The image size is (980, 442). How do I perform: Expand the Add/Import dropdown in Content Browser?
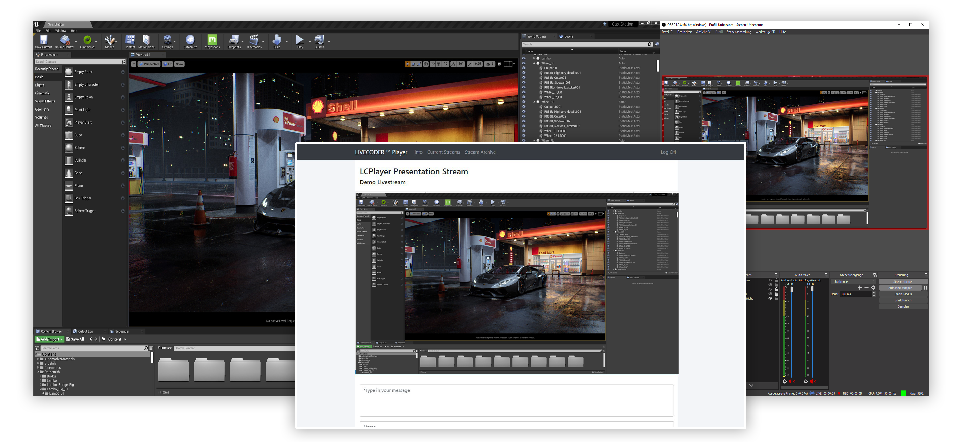(50, 339)
